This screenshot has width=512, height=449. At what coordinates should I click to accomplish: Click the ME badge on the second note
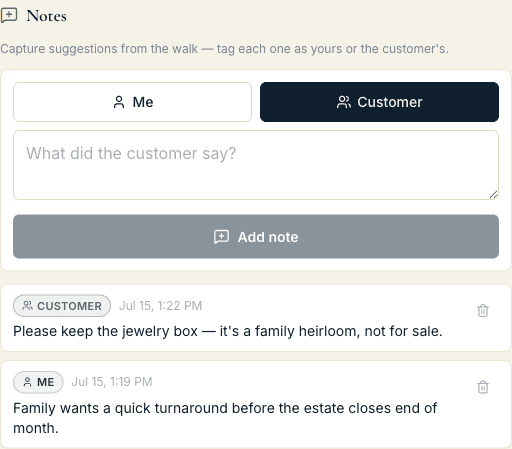(38, 382)
